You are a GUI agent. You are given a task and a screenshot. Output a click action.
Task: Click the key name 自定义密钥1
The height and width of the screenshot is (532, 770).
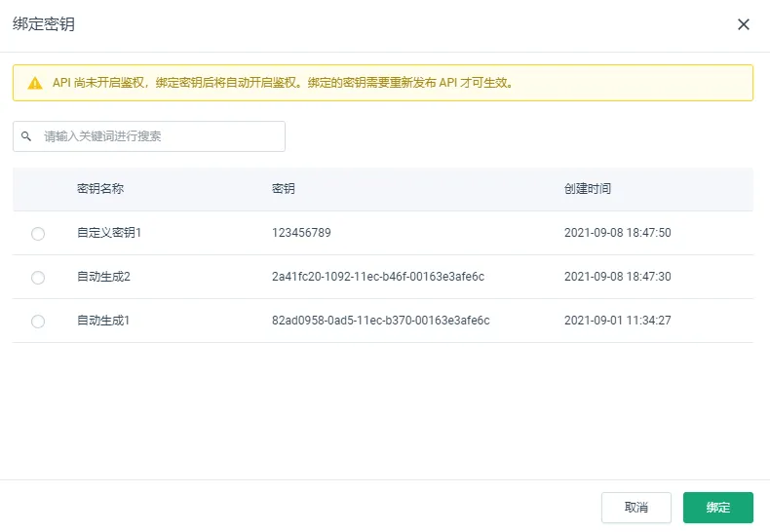(x=109, y=233)
